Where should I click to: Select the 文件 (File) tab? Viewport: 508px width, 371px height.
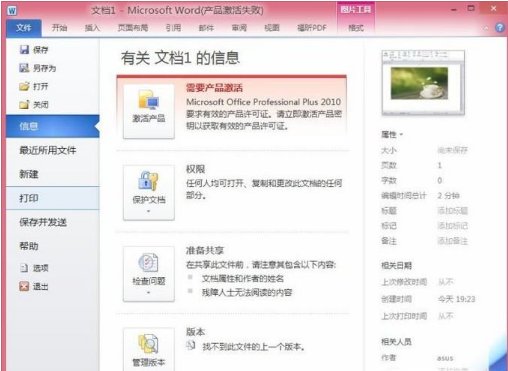[24, 28]
